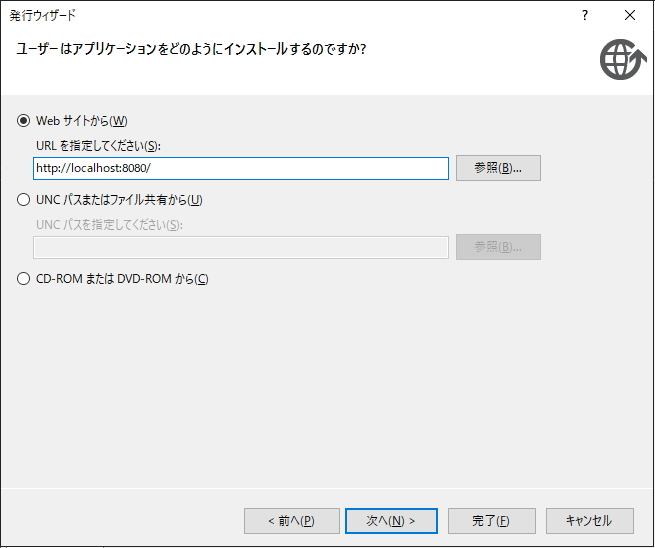Click the 発行ウィザード title text
Viewport: 655px width, 548px height.
43,15
